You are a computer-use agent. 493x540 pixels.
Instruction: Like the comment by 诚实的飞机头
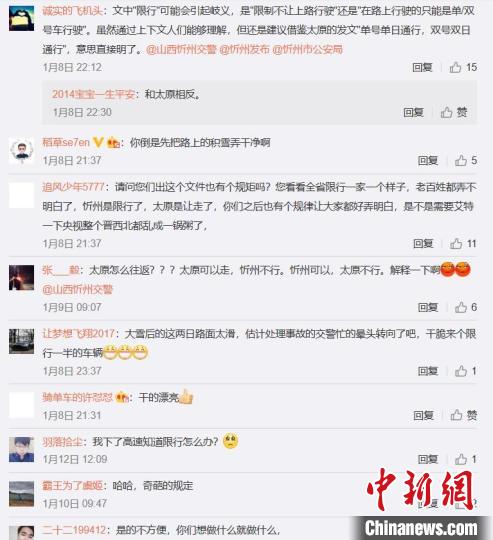[x=463, y=67]
